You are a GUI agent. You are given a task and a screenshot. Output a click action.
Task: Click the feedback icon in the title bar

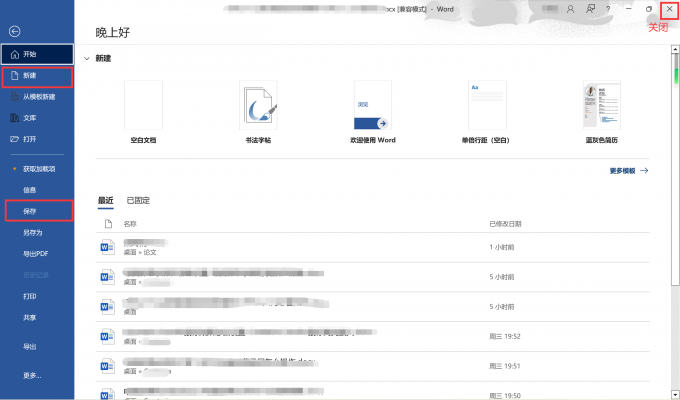[590, 9]
